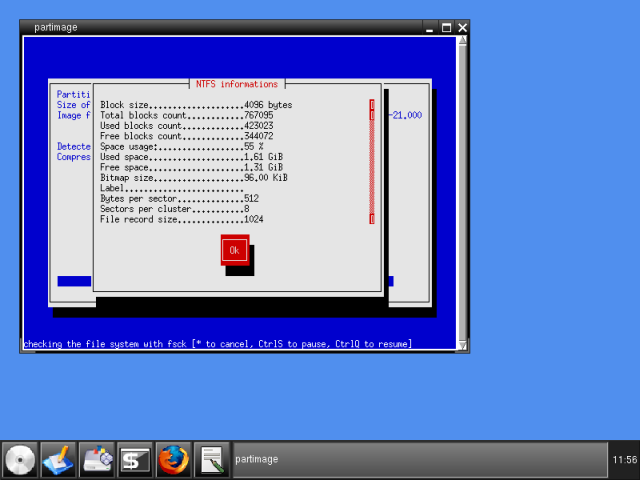The height and width of the screenshot is (480, 640).
Task: Click the clock showing 11:56
Action: point(624,460)
